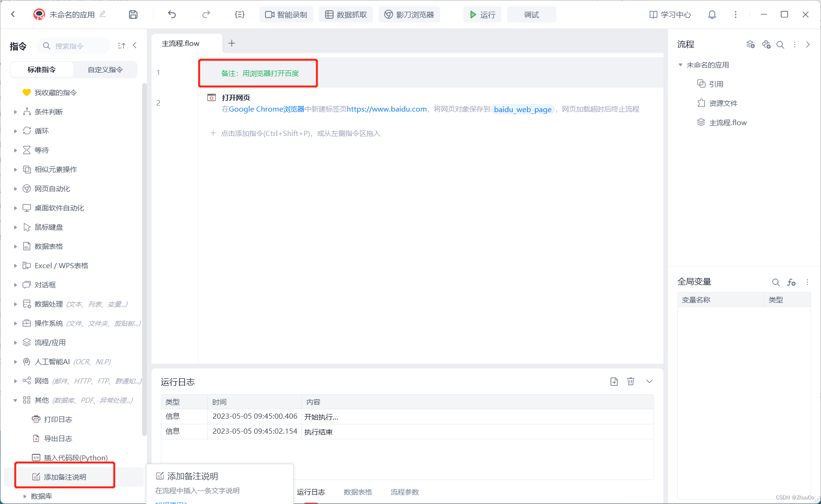Run the flow with 运行 button
The width and height of the screenshot is (821, 504).
pos(483,15)
